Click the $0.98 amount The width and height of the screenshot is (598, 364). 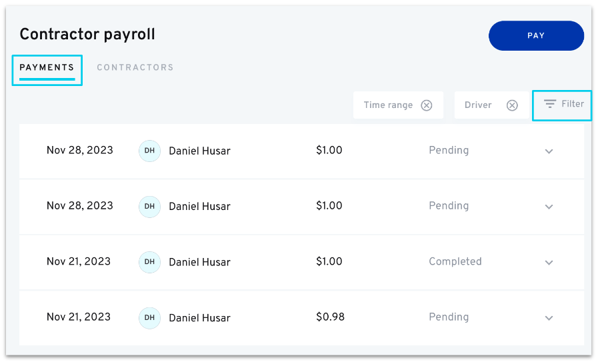click(x=330, y=317)
